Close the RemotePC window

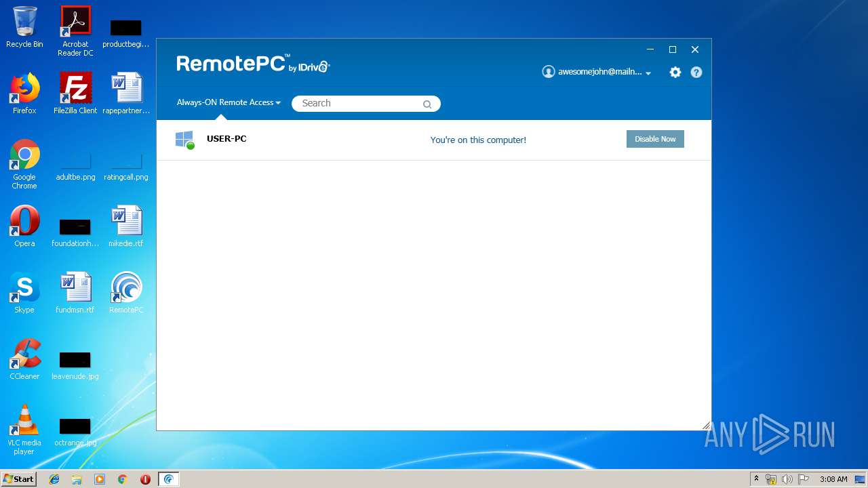tap(695, 49)
